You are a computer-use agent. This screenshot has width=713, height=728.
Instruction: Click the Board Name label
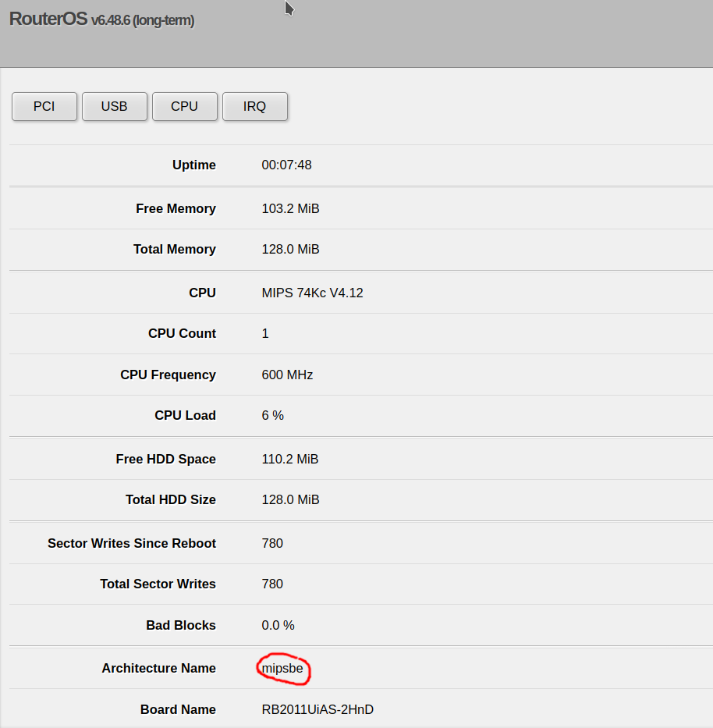coord(178,709)
